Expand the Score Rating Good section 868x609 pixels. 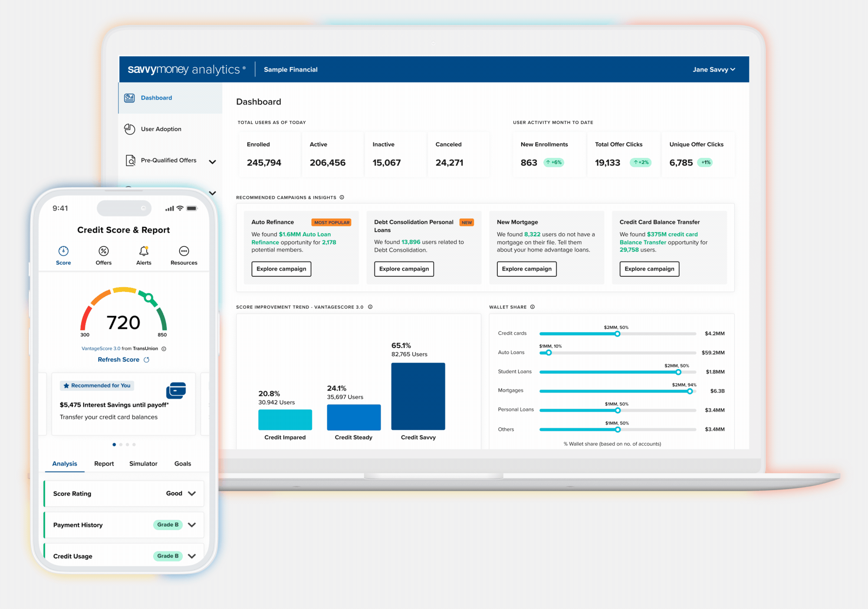pos(192,494)
